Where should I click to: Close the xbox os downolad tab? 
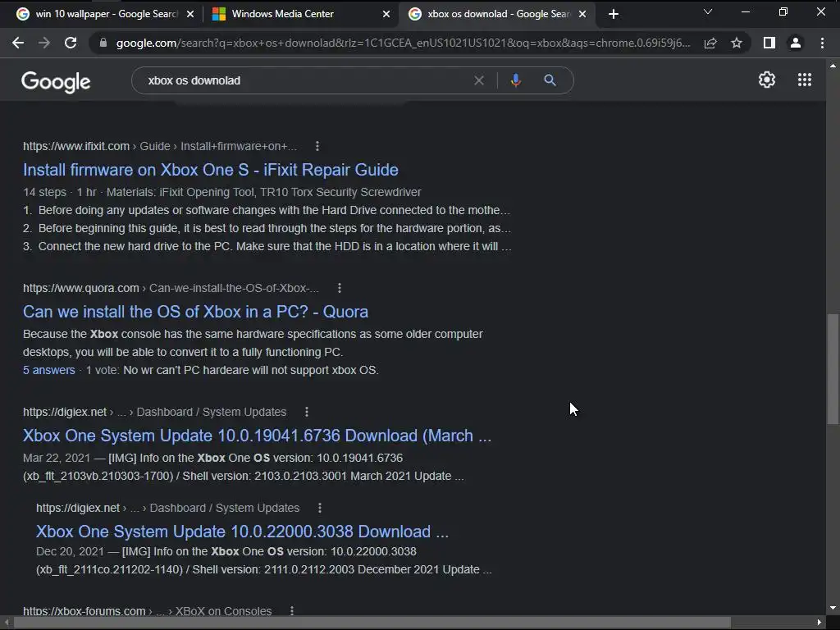(x=582, y=14)
